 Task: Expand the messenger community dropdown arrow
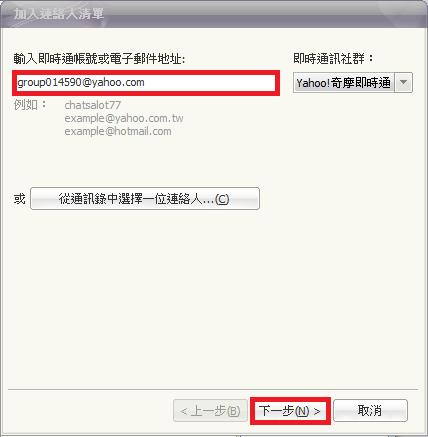pyautogui.click(x=403, y=82)
